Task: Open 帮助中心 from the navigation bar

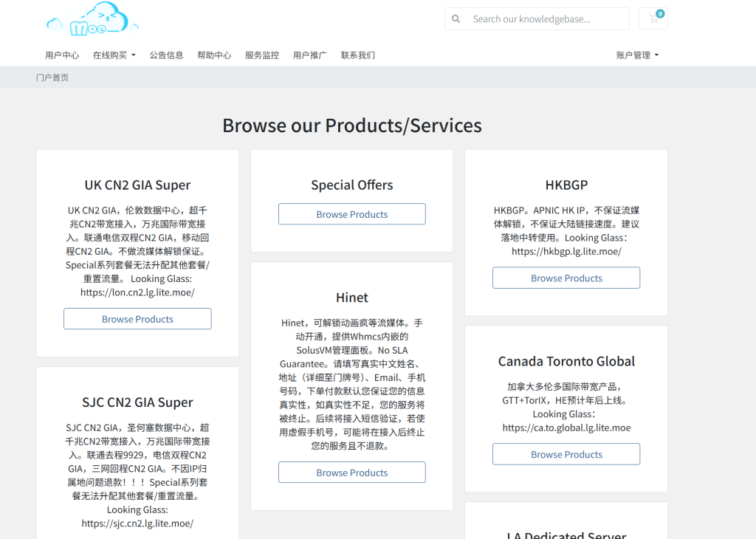Action: coord(214,55)
